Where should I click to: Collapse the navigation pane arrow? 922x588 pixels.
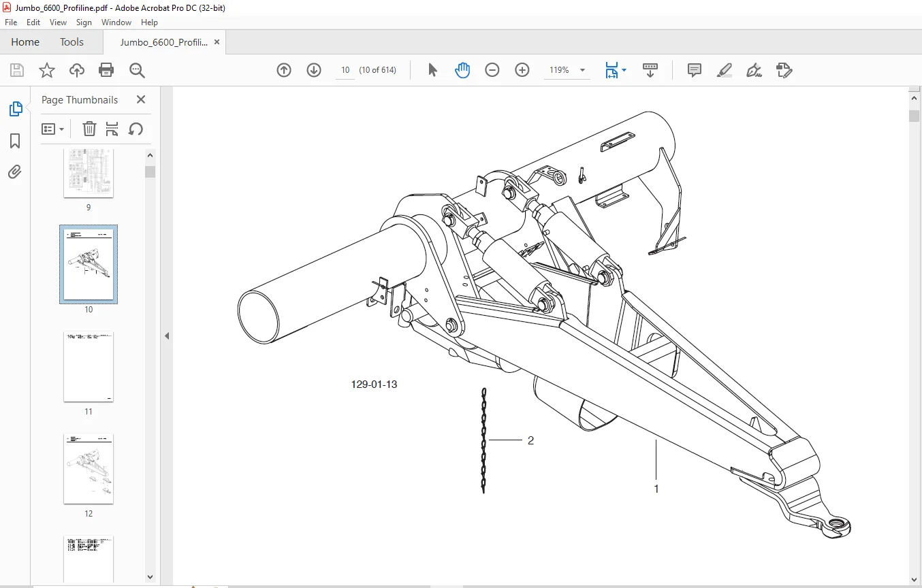166,336
